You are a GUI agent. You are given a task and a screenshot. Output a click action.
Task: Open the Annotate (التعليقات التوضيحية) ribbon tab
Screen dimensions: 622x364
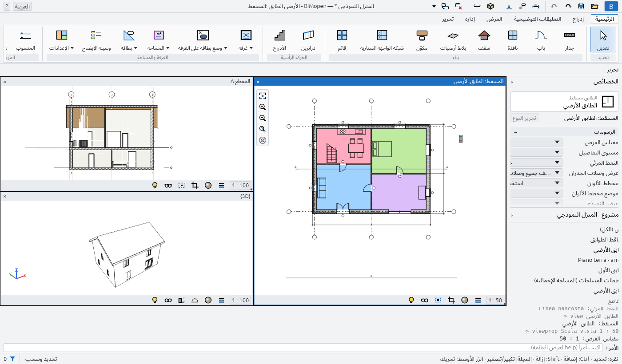coord(538,19)
